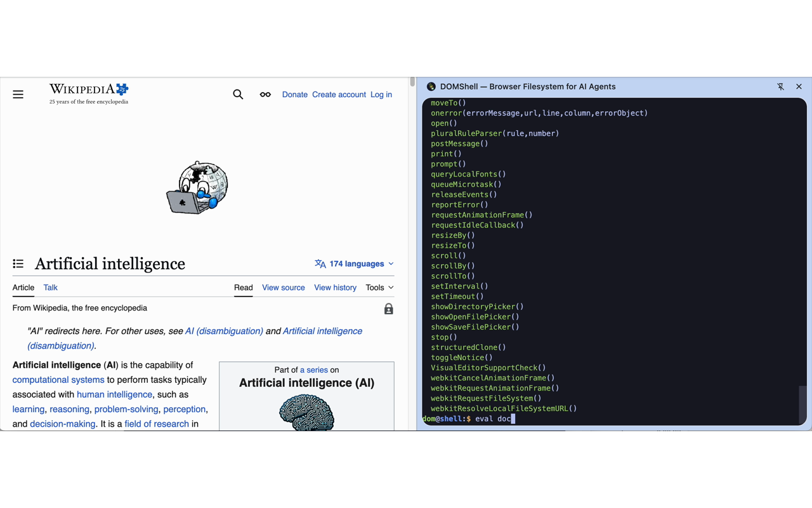Open the AI (disambiguation) link
Screen dimensions: 812x508
click(x=224, y=331)
